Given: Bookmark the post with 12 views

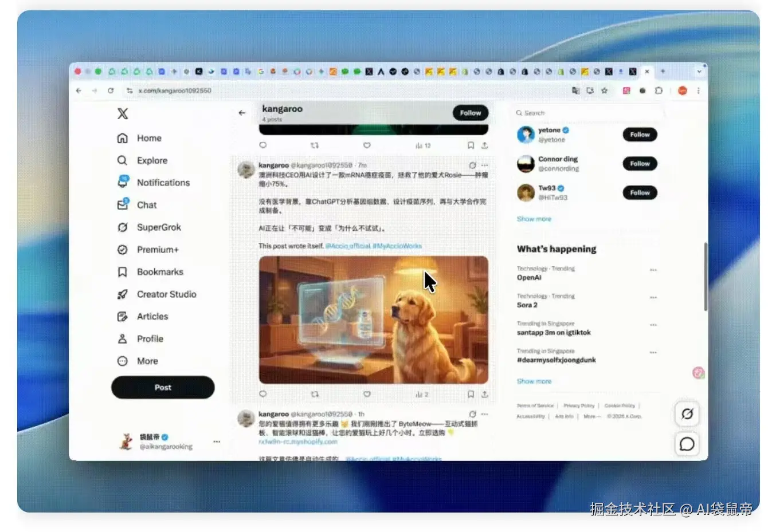Looking at the screenshot, I should 471,145.
